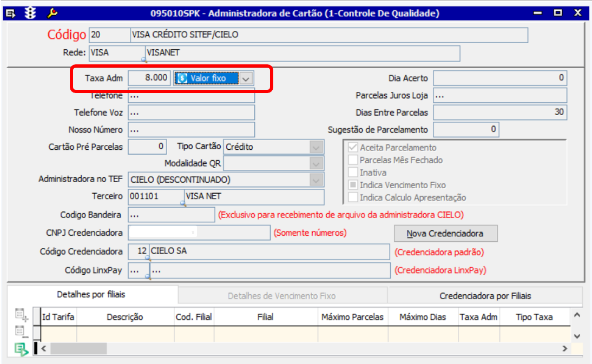592x364 pixels.
Task: Click Código Credenciadora field containing 12
Action: pyautogui.click(x=139, y=251)
